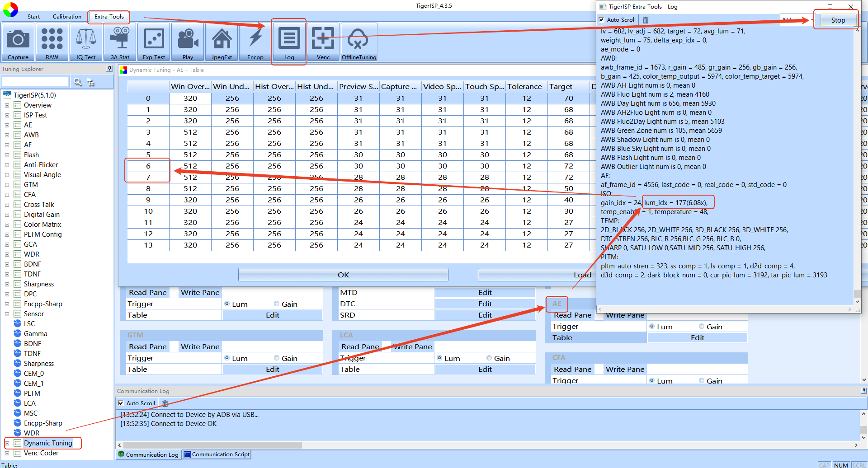The width and height of the screenshot is (868, 468).
Task: Click the Tuning Explorer search field
Action: pos(35,82)
